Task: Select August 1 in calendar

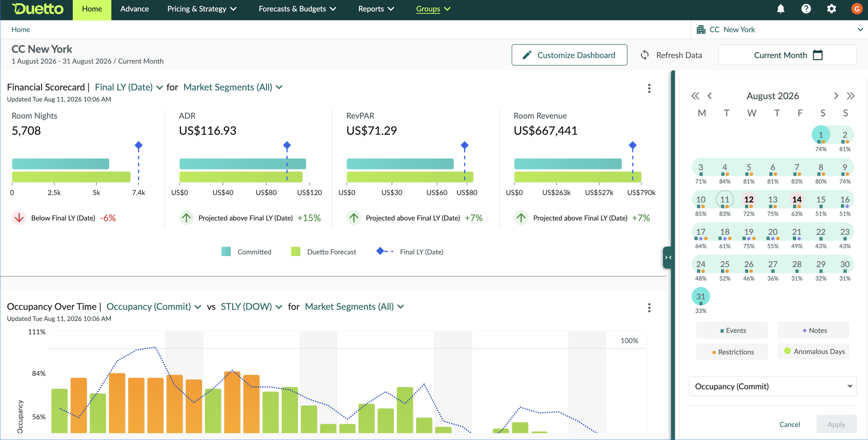Action: click(x=820, y=135)
